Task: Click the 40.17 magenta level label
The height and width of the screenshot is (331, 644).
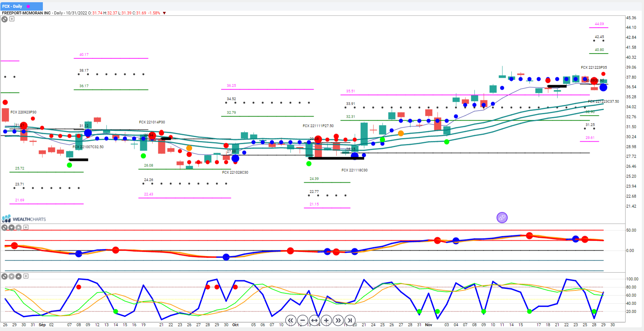Action: (x=84, y=55)
